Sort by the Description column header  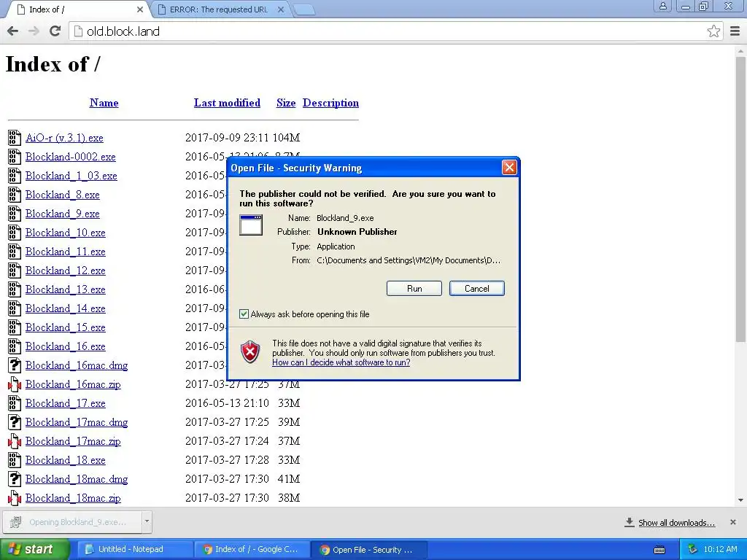pyautogui.click(x=330, y=103)
